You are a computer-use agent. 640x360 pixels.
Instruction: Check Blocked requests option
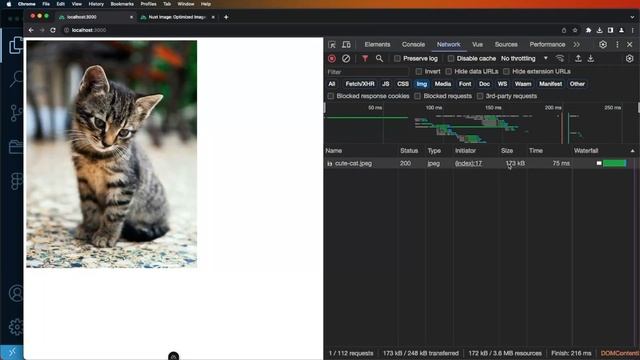[x=417, y=96]
